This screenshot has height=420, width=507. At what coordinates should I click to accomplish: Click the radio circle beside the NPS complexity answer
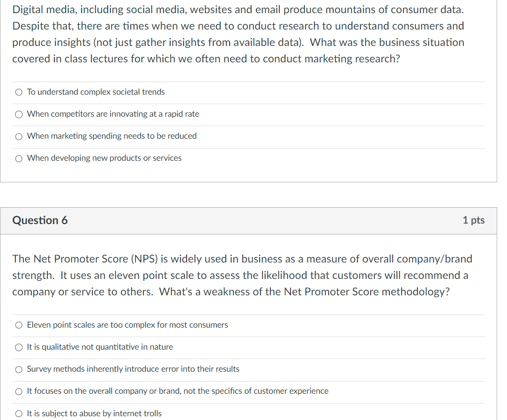[x=18, y=325]
